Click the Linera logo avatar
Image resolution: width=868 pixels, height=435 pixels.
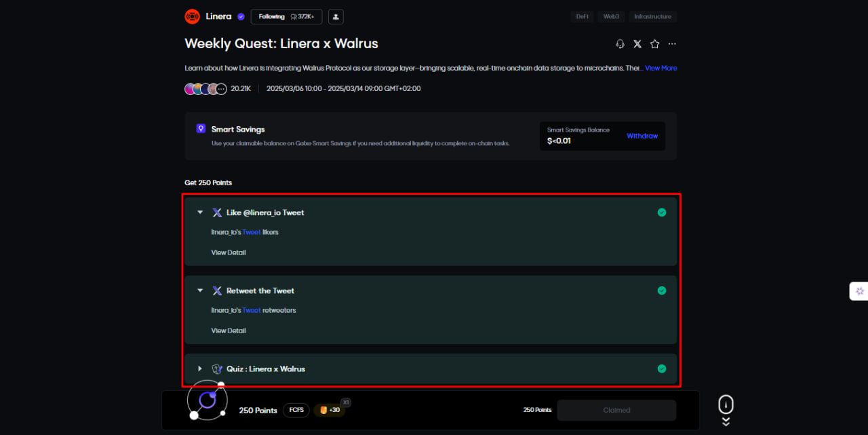pos(192,16)
